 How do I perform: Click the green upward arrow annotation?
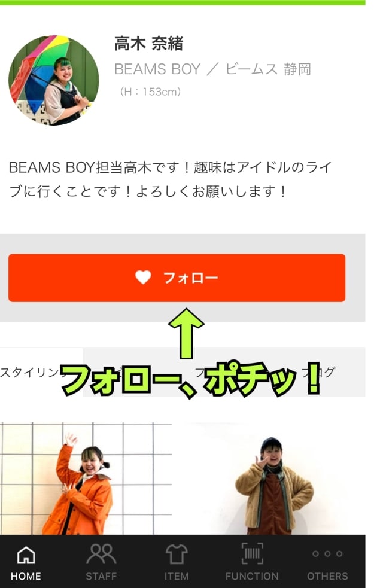[x=187, y=333]
